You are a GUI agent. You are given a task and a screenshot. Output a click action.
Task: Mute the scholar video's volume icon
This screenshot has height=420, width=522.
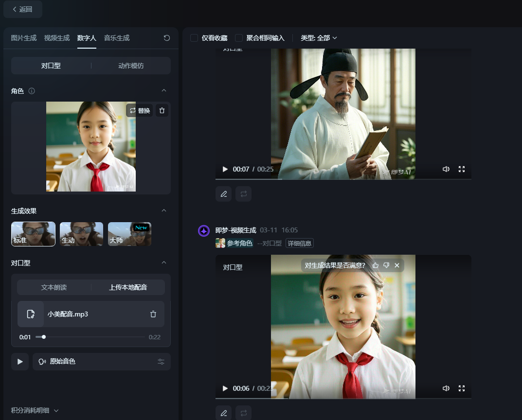446,169
